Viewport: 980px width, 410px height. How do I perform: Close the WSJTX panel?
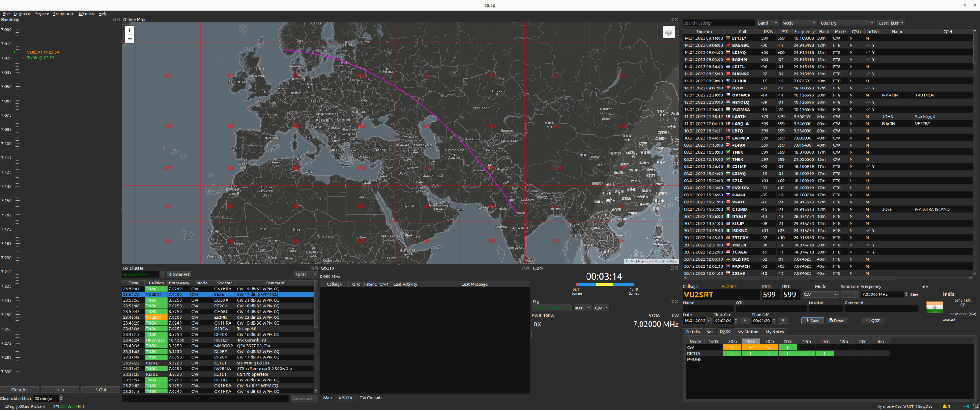[528, 268]
